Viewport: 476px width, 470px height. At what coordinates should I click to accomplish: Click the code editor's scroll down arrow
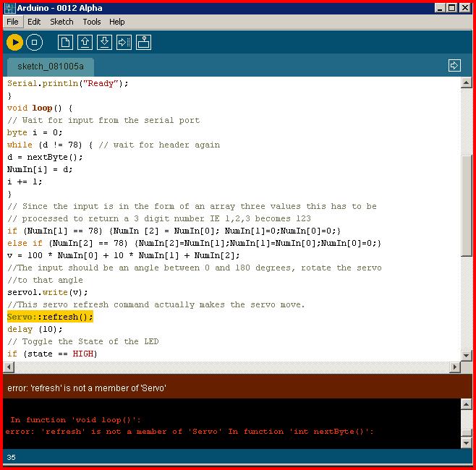pyautogui.click(x=467, y=355)
